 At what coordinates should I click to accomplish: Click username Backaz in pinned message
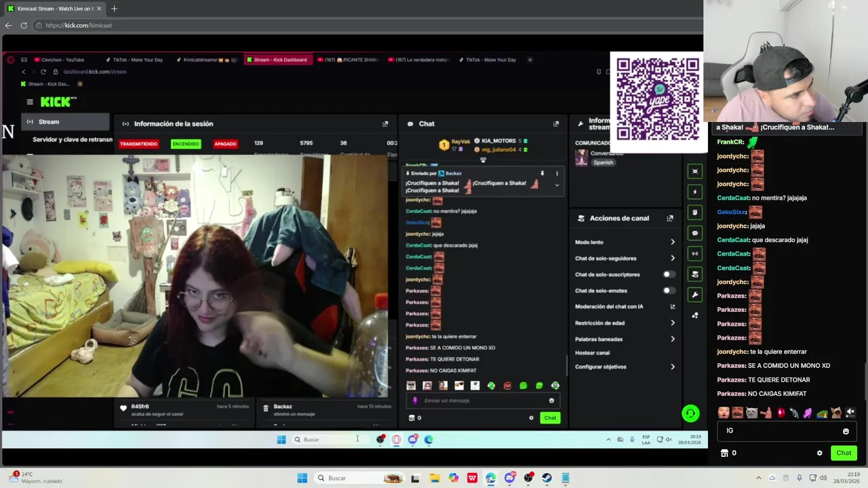point(453,174)
